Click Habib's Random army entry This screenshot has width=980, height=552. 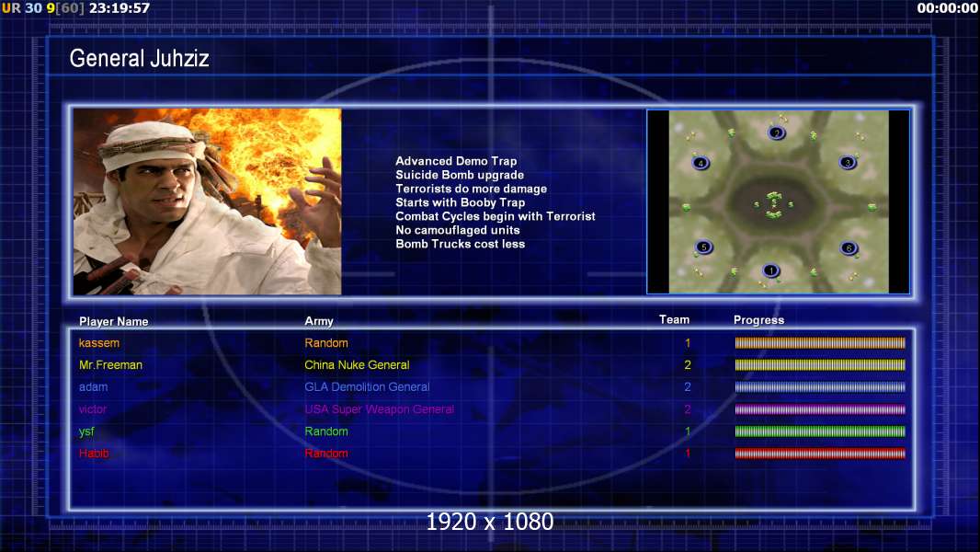[326, 454]
